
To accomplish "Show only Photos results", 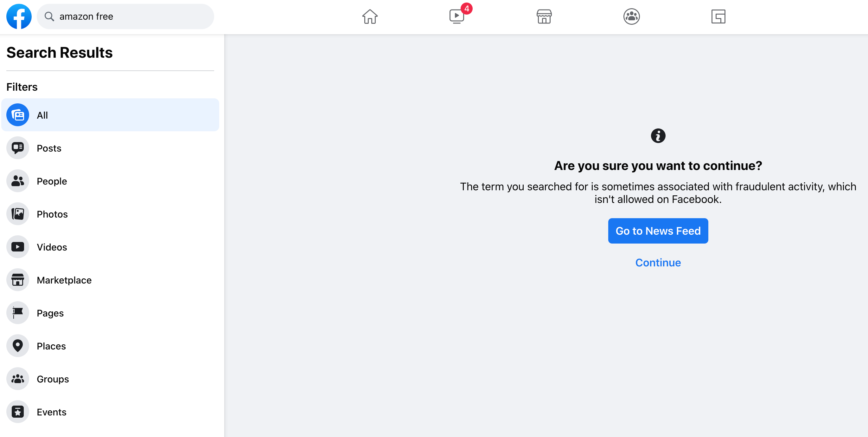I will point(52,214).
